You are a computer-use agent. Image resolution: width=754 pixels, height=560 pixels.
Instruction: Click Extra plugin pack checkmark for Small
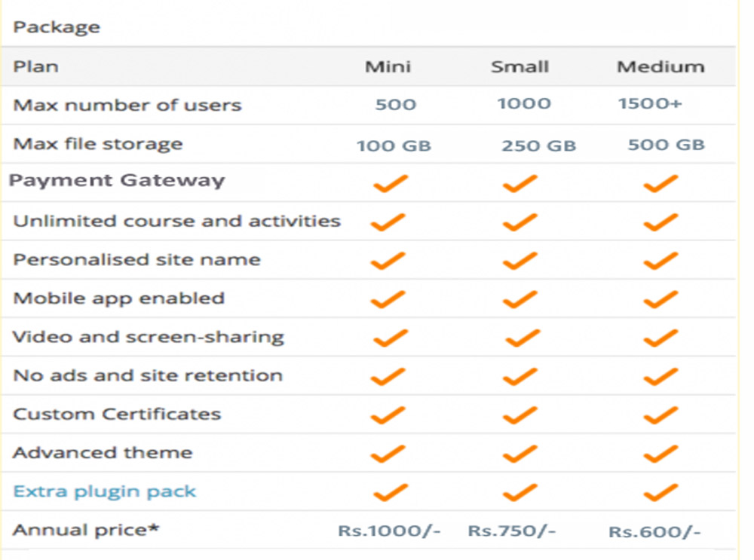coord(520,493)
